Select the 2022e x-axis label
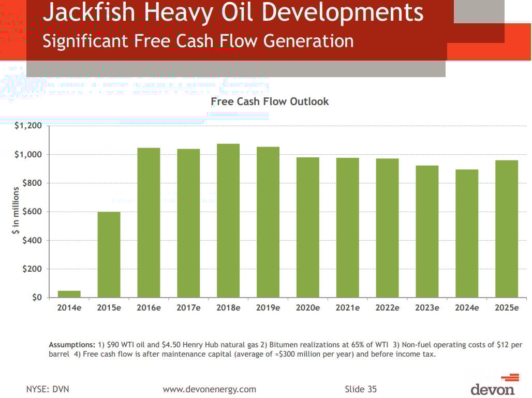The height and width of the screenshot is (398, 532). (x=387, y=307)
